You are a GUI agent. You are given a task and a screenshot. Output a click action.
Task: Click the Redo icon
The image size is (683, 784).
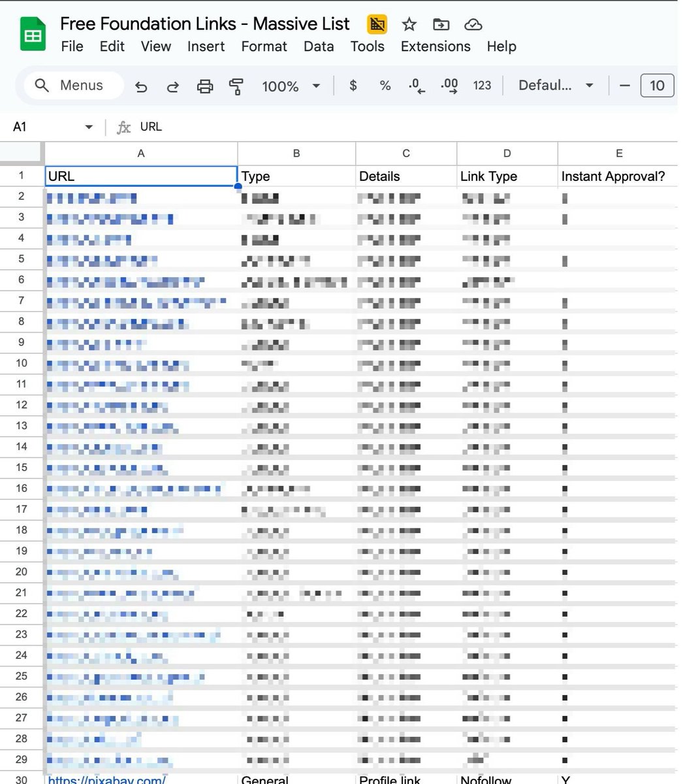[x=172, y=86]
